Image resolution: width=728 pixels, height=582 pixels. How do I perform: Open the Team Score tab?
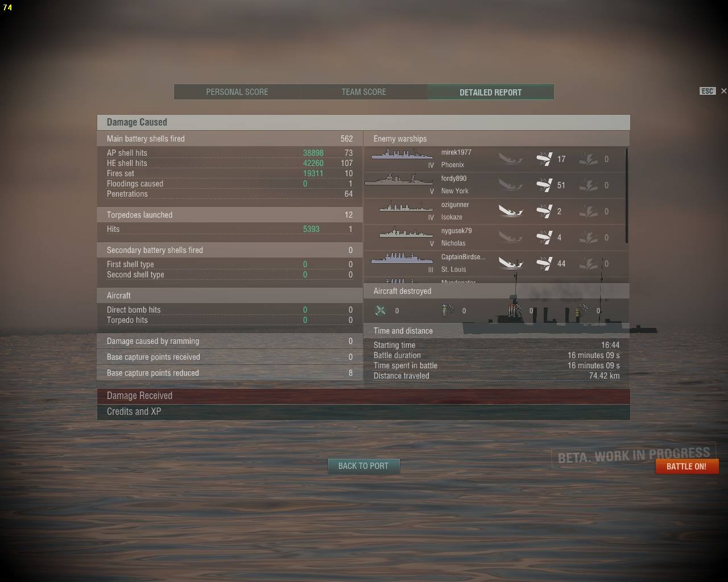[364, 92]
